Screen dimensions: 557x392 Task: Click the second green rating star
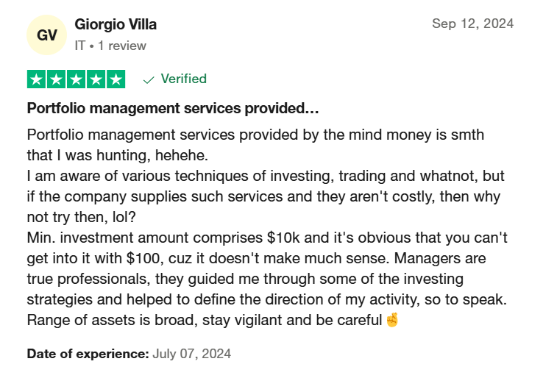point(56,79)
